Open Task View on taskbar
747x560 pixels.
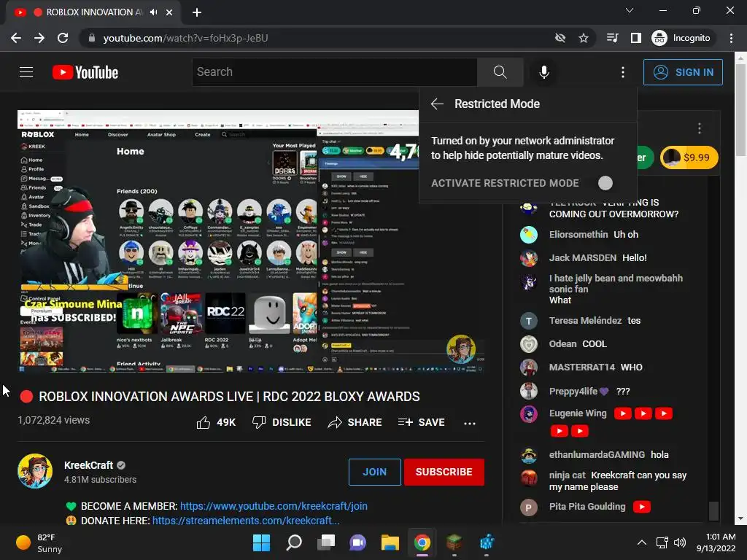[326, 542]
